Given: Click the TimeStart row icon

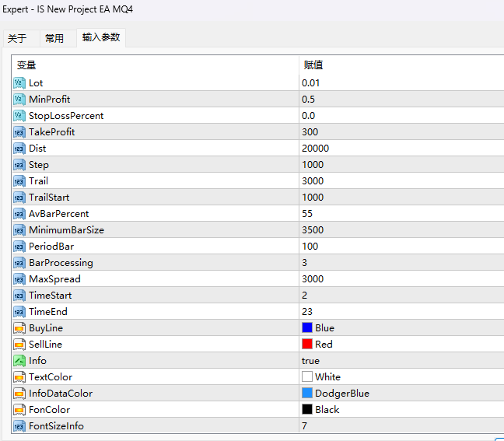Looking at the screenshot, I should pos(19,296).
